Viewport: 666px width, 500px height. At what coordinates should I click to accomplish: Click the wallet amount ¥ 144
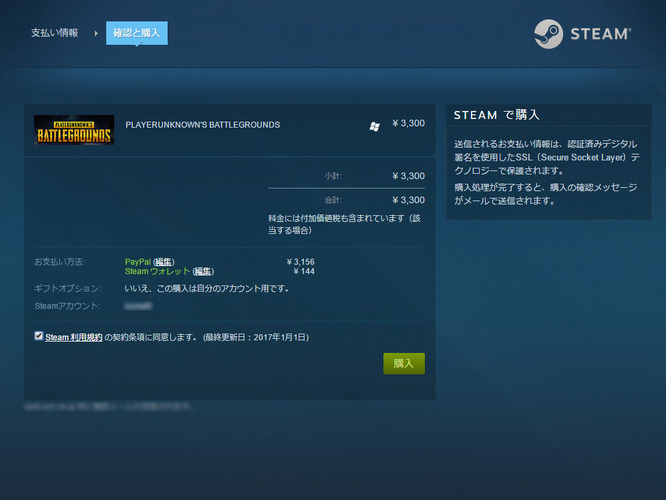coord(304,271)
